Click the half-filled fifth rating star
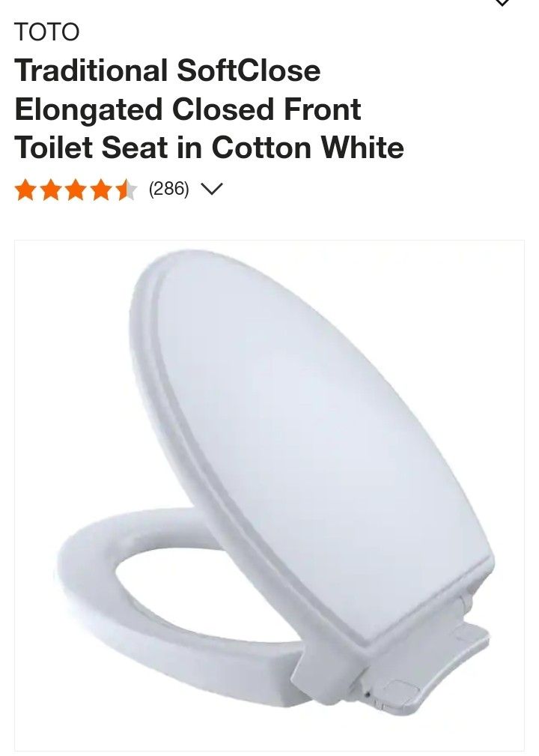This screenshot has width=539, height=756. [x=127, y=189]
